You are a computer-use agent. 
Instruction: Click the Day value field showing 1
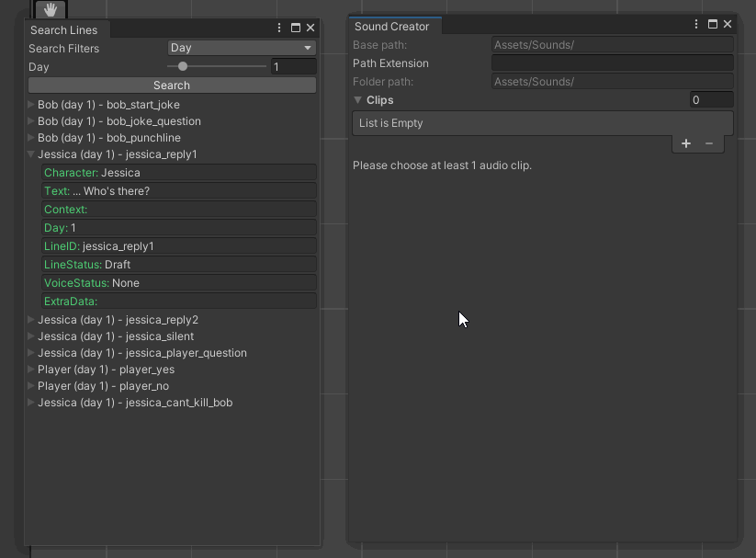(293, 66)
